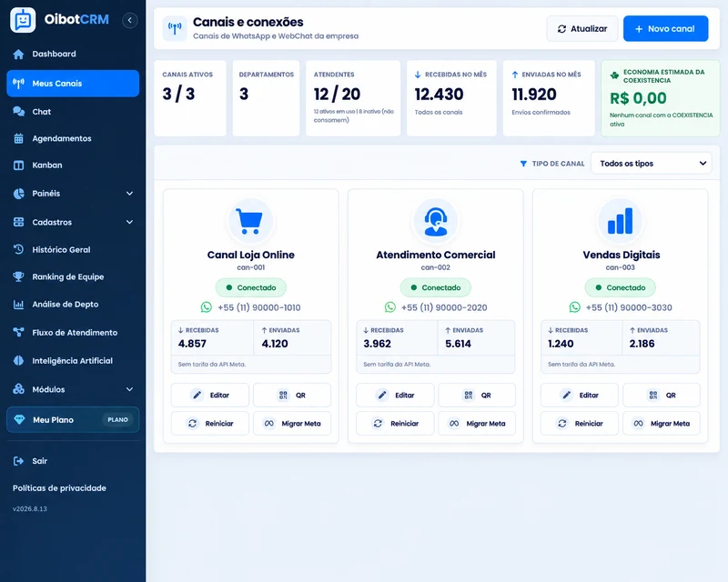Click the Sair logout icon
The image size is (728, 582).
tap(18, 461)
